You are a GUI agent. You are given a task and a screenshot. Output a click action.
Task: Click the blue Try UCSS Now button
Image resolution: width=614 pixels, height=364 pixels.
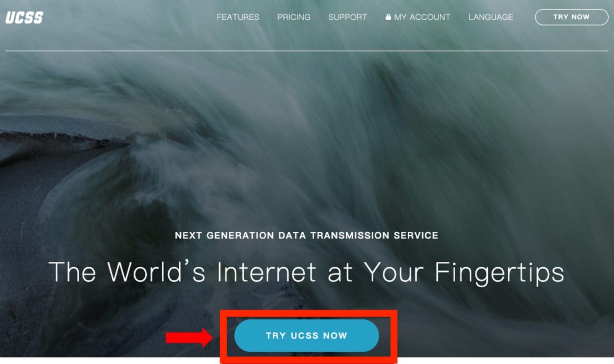[x=307, y=336]
